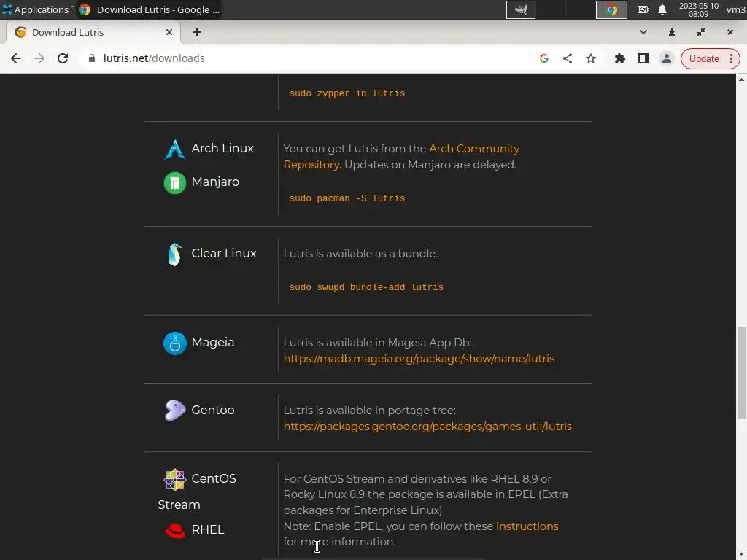Toggle the browser side panel

pyautogui.click(x=643, y=58)
